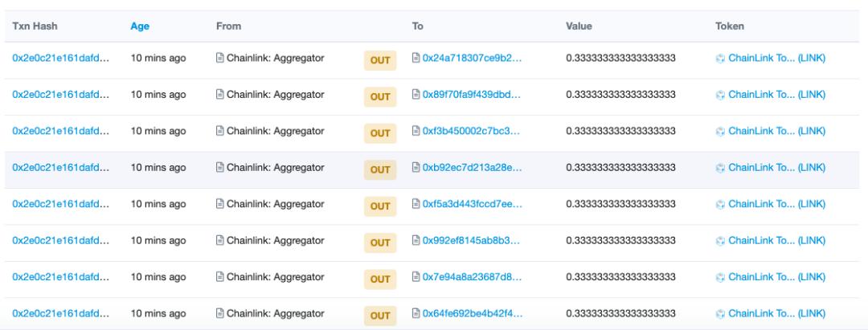Click the LINK token icon in the 0xb92ec7d213a28e row
Image resolution: width=868 pixels, height=330 pixels.
click(720, 168)
